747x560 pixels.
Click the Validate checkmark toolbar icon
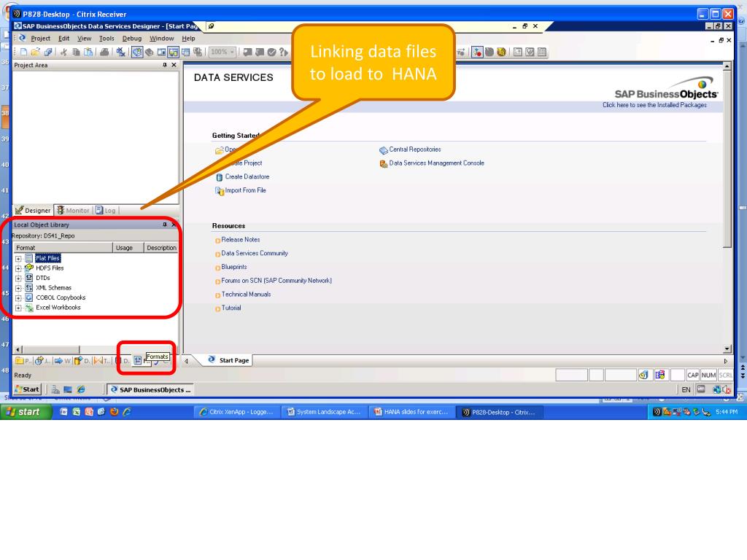271,52
